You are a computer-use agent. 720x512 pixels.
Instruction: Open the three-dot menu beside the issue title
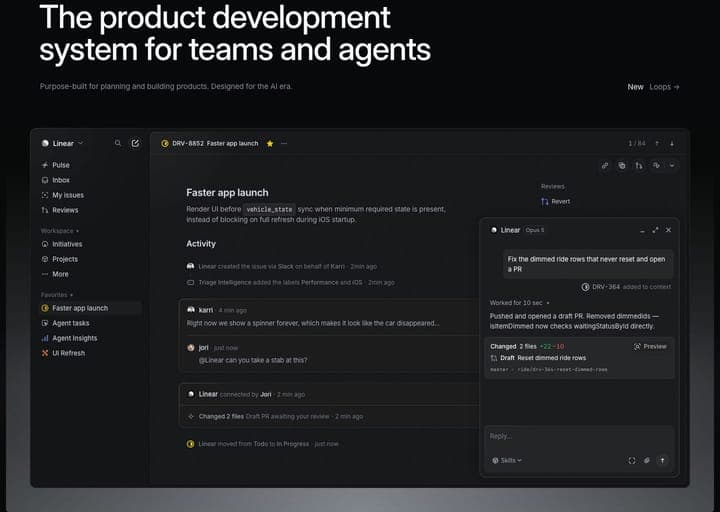(x=284, y=143)
